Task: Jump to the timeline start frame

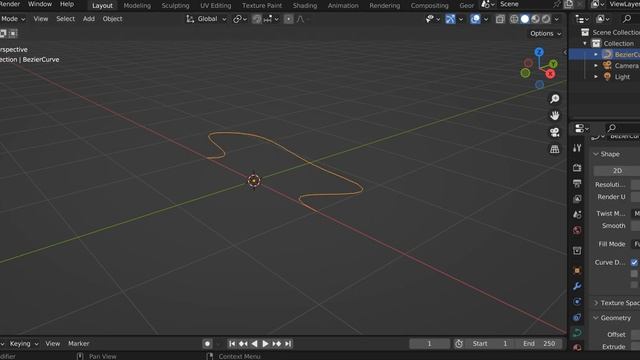Action: 232,344
